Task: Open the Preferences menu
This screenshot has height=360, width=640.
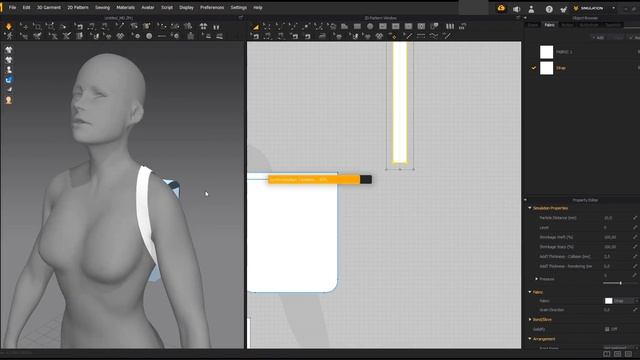Action: point(212,7)
